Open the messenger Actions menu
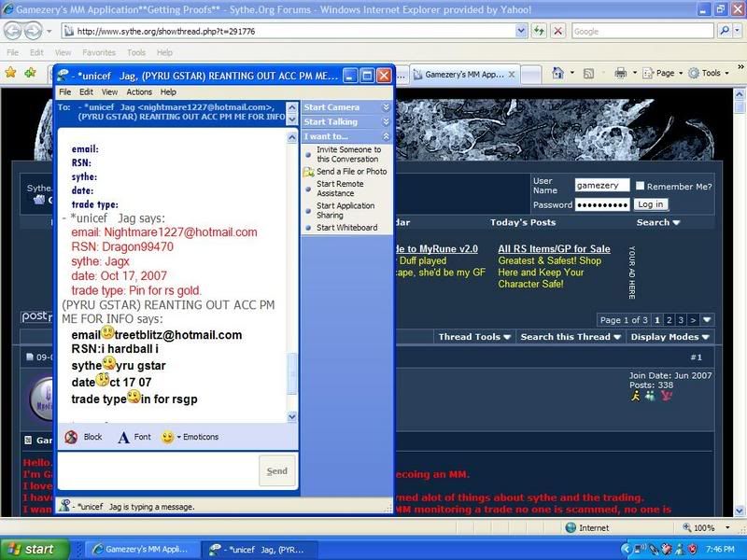Screen dimensions: 747x560 tap(139, 91)
